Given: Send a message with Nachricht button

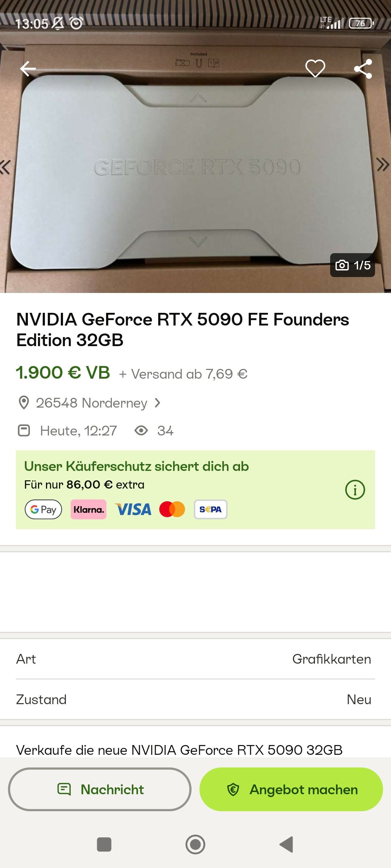Looking at the screenshot, I should click(x=100, y=789).
